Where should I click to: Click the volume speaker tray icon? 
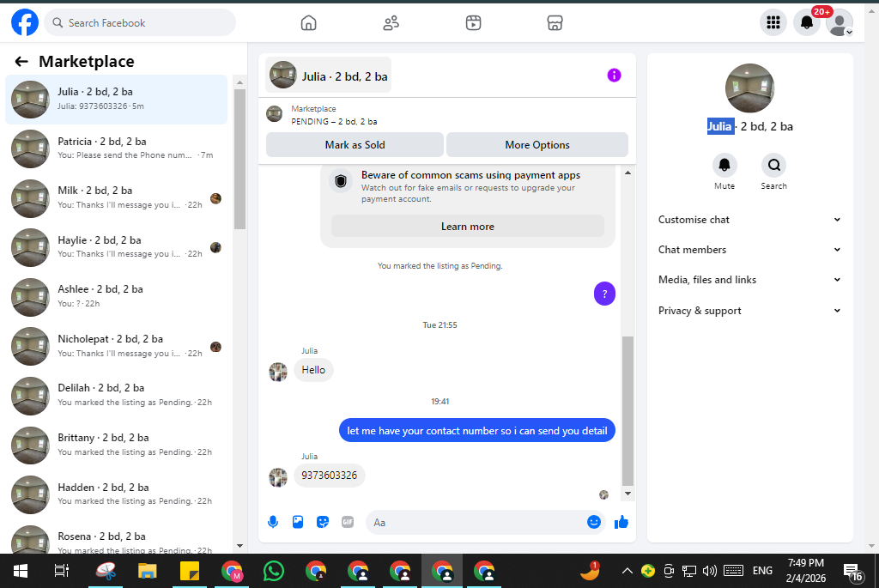tap(710, 571)
